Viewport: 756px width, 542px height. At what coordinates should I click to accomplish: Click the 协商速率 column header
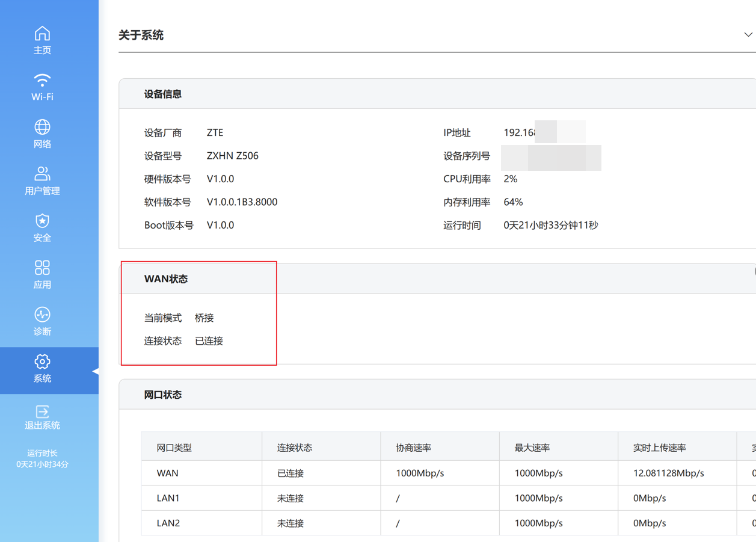pyautogui.click(x=413, y=448)
